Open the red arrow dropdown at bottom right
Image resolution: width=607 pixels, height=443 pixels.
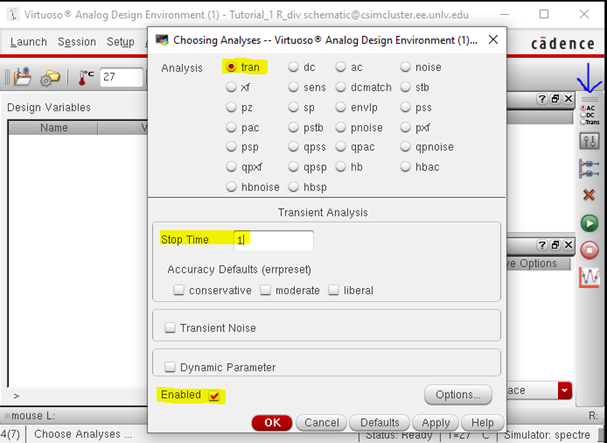[x=564, y=390]
